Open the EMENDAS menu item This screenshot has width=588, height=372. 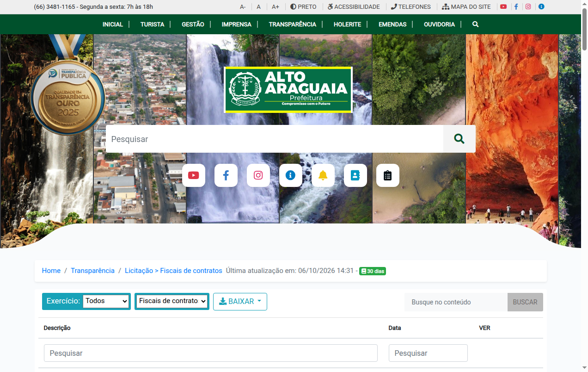pos(392,25)
